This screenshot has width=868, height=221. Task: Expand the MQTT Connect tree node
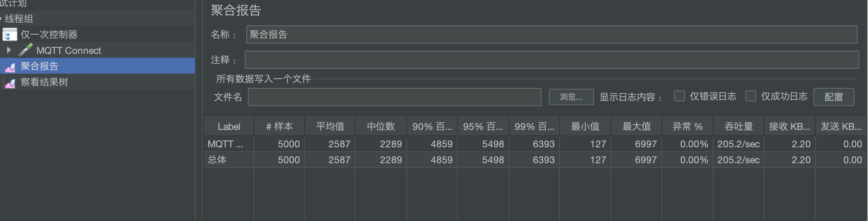[x=9, y=50]
